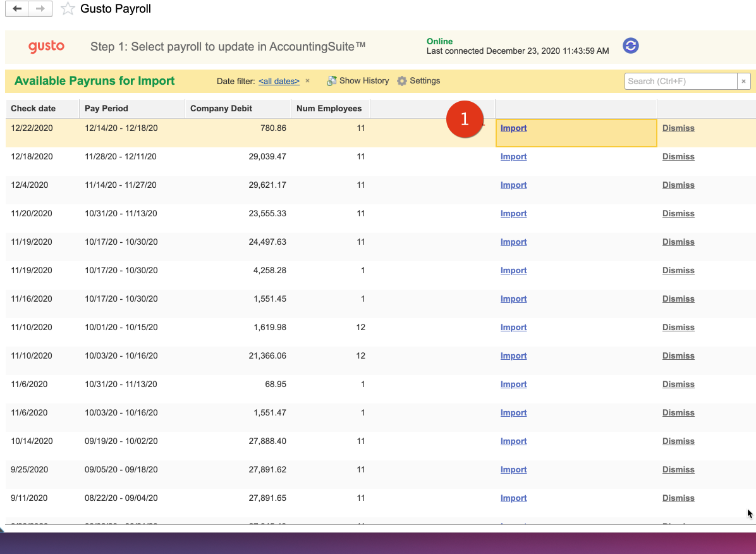Clear the search box with x button
The width and height of the screenshot is (756, 554).
743,81
